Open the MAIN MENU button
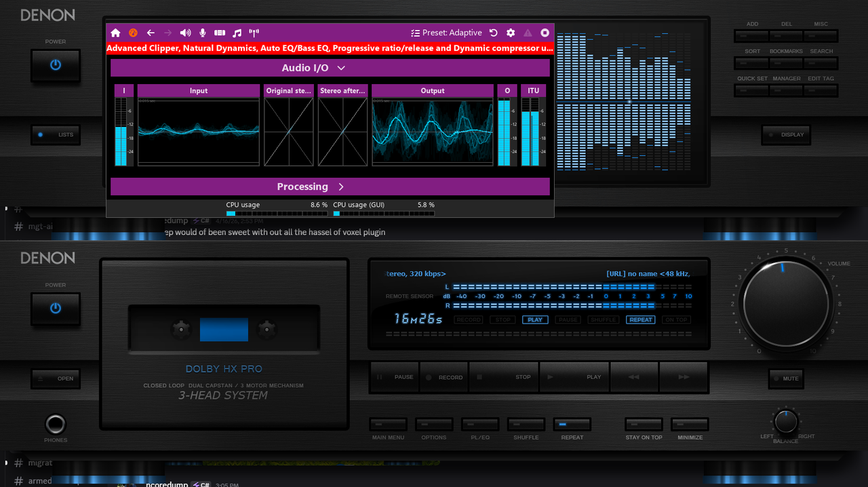The width and height of the screenshot is (868, 487). [388, 425]
